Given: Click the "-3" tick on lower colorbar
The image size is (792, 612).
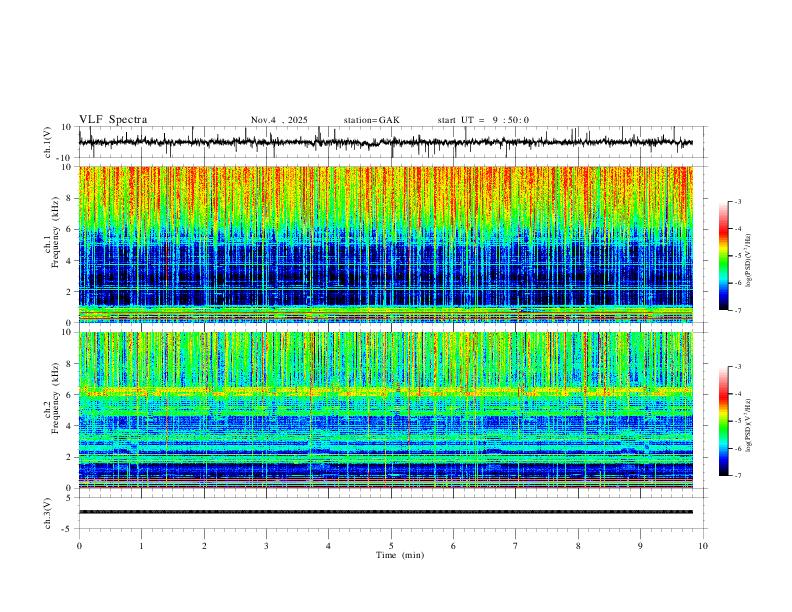Looking at the screenshot, I should click(x=737, y=367).
